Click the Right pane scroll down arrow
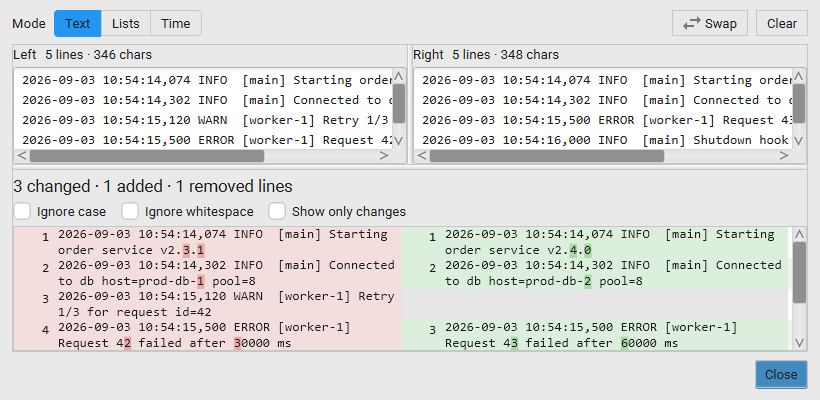 click(x=799, y=141)
